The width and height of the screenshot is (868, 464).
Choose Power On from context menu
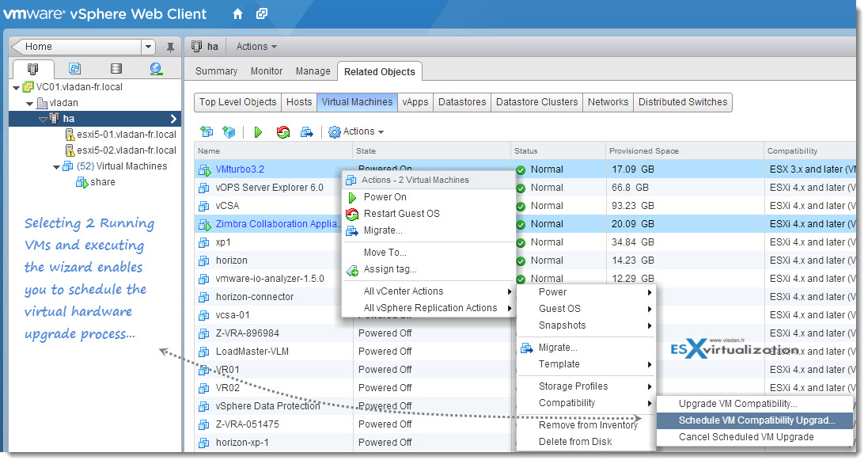point(429,197)
